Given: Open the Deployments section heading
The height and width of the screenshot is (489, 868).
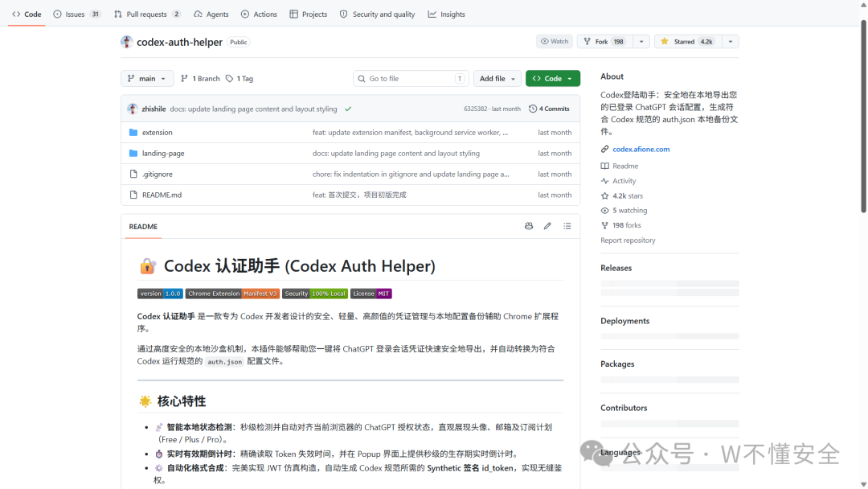Looking at the screenshot, I should click(625, 321).
